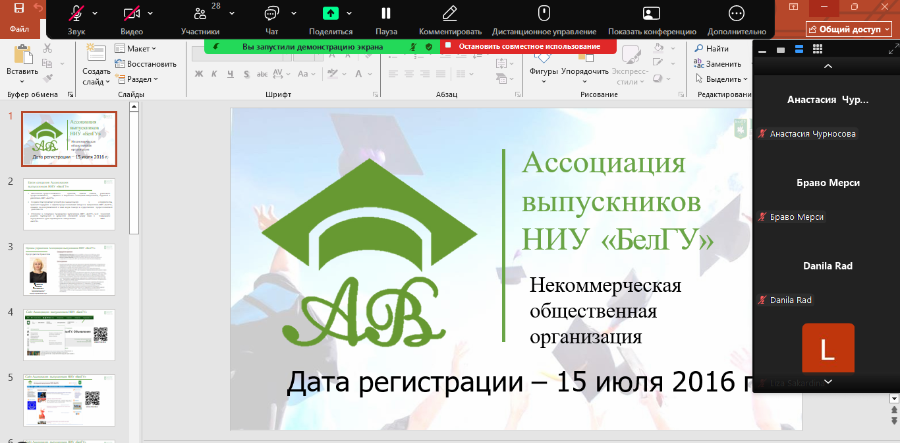Toggle strikethrough abc formatting

click(x=262, y=74)
